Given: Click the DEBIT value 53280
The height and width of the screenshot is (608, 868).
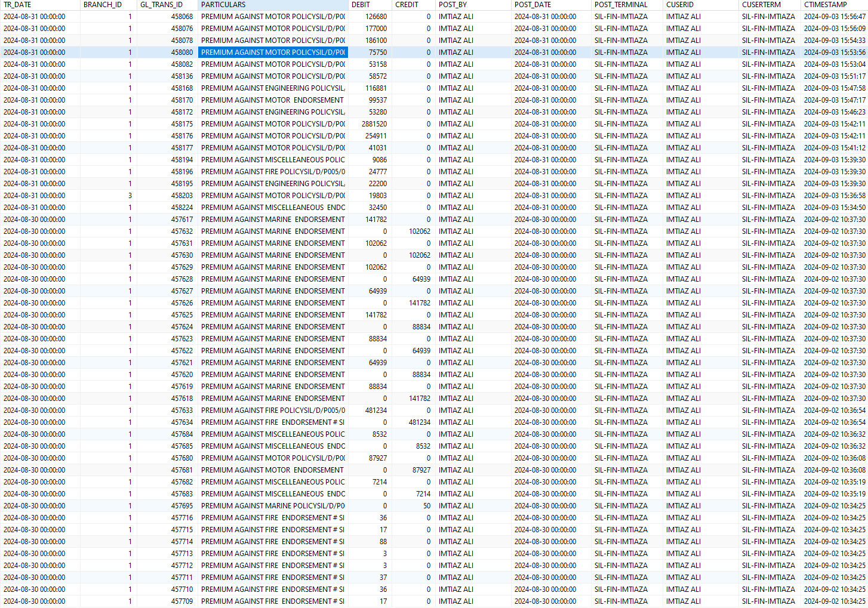Looking at the screenshot, I should click(378, 112).
